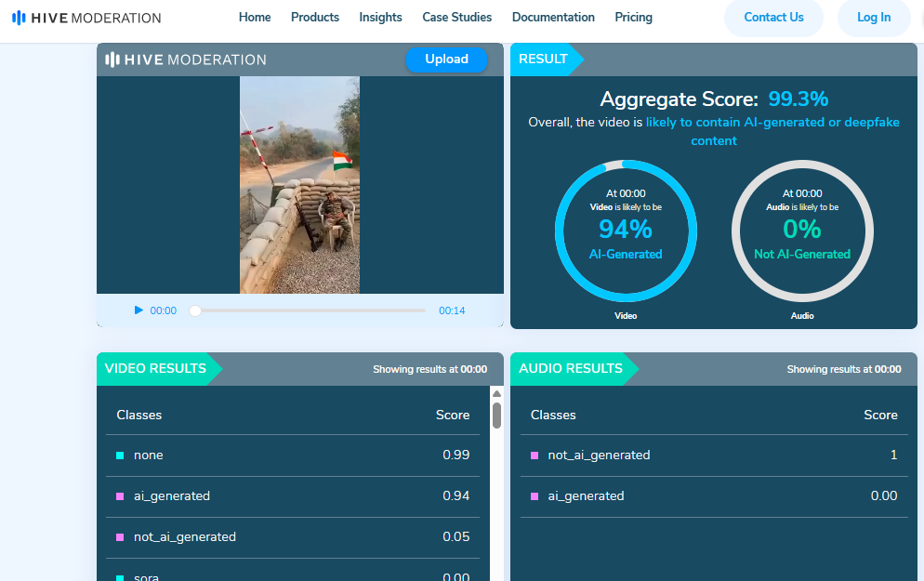Go to the Home page
This screenshot has height=581, width=924.
[x=255, y=18]
